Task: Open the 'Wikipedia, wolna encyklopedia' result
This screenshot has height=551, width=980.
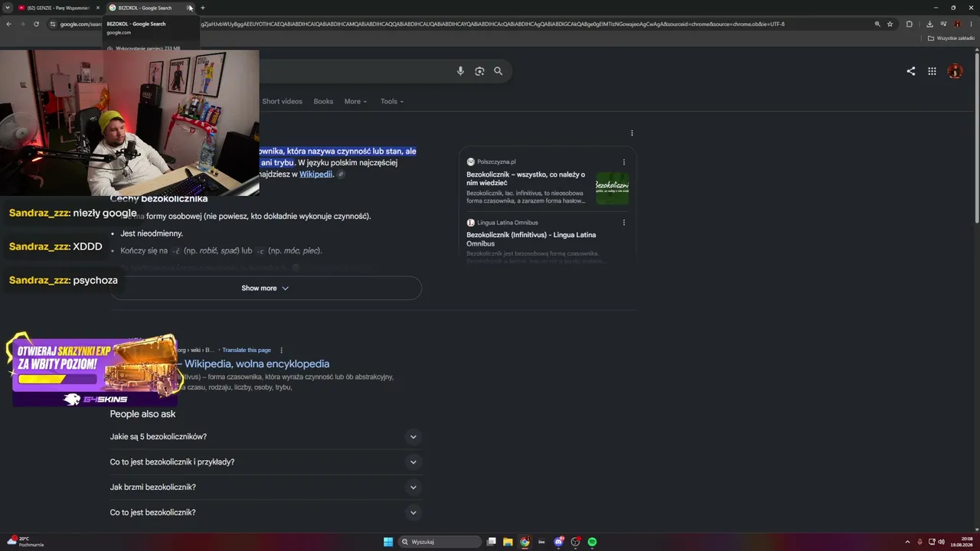Action: tap(257, 364)
